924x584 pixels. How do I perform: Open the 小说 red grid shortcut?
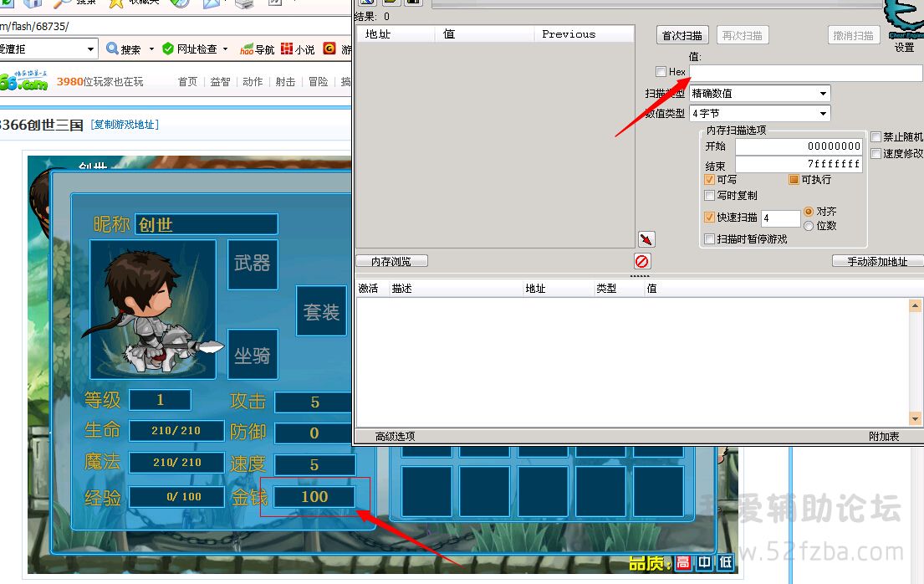(298, 49)
